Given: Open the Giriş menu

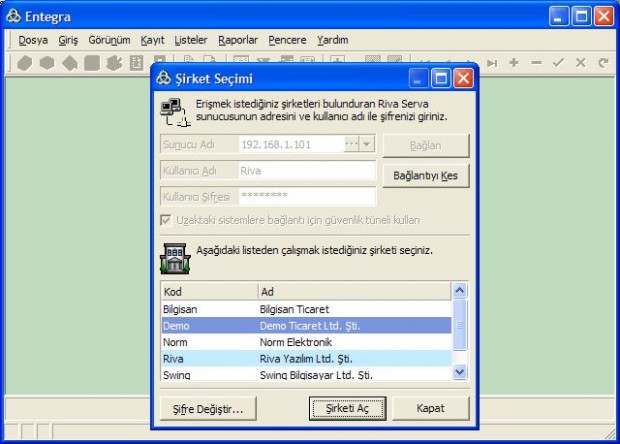Looking at the screenshot, I should [x=68, y=40].
